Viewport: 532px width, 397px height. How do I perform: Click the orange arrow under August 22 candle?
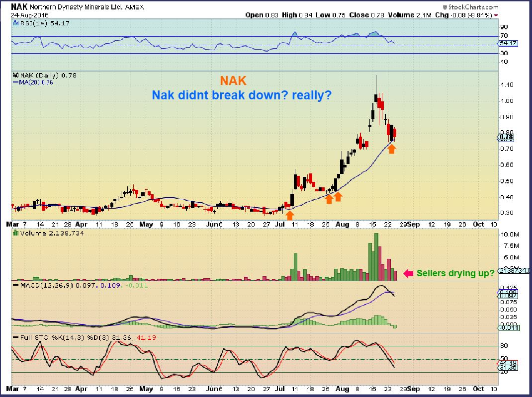(x=392, y=149)
